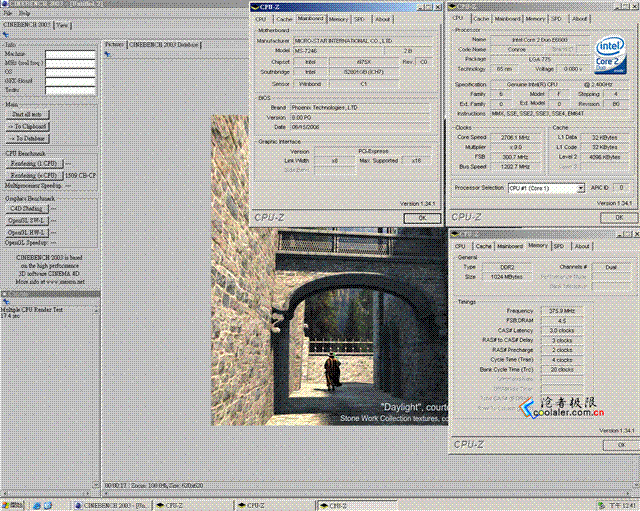Click the Start all tests button

[27, 115]
